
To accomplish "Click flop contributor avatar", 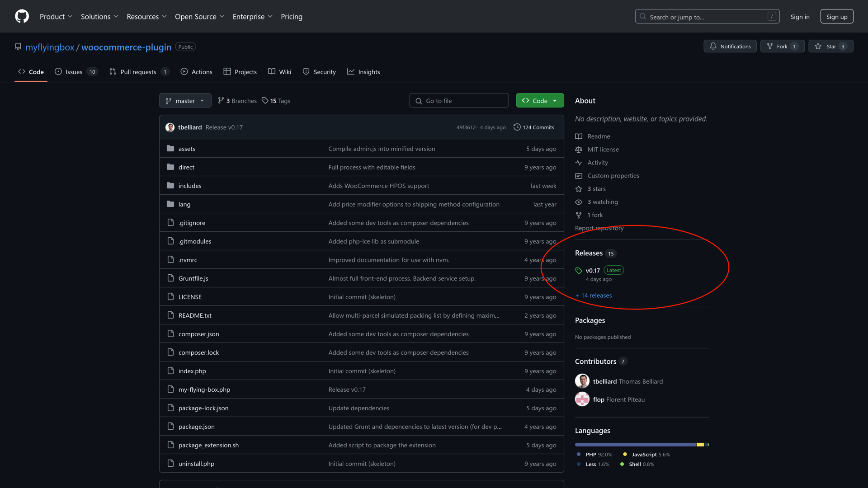I will (x=582, y=399).
